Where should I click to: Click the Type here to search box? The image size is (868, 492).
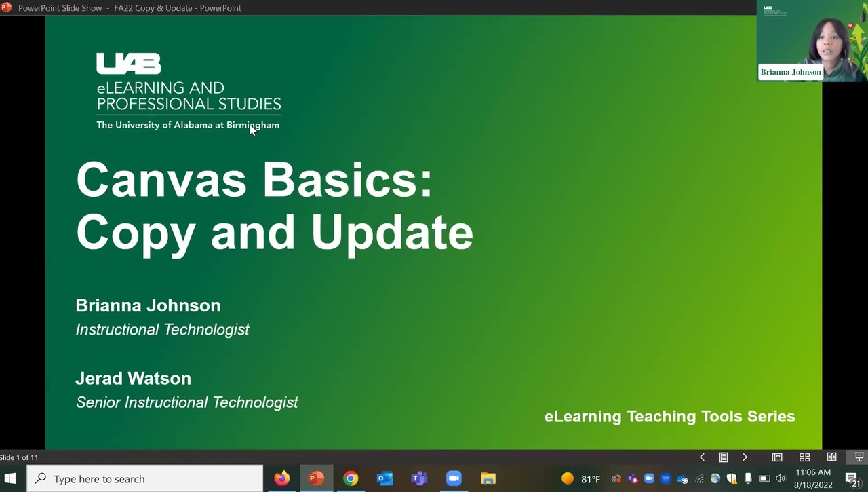pos(145,478)
